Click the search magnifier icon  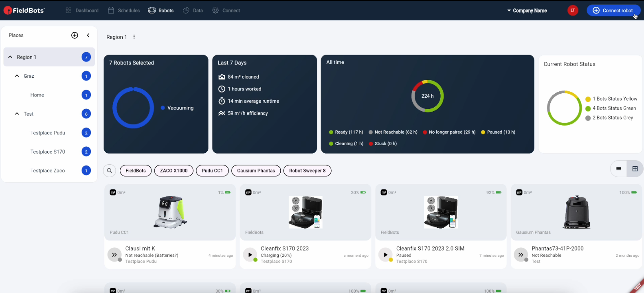tap(110, 171)
